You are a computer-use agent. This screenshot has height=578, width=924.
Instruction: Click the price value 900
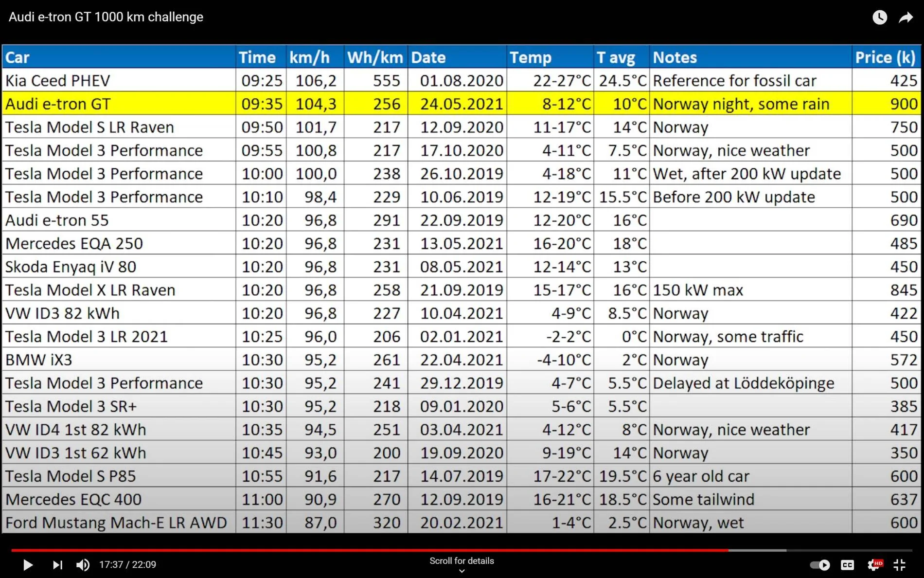click(904, 104)
